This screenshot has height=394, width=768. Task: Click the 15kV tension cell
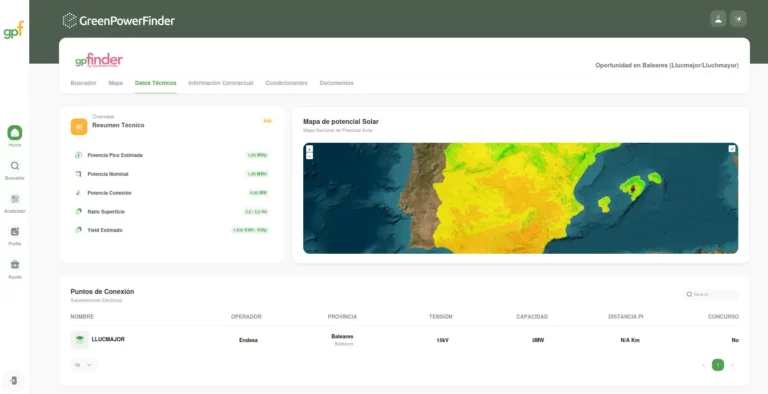[442, 340]
